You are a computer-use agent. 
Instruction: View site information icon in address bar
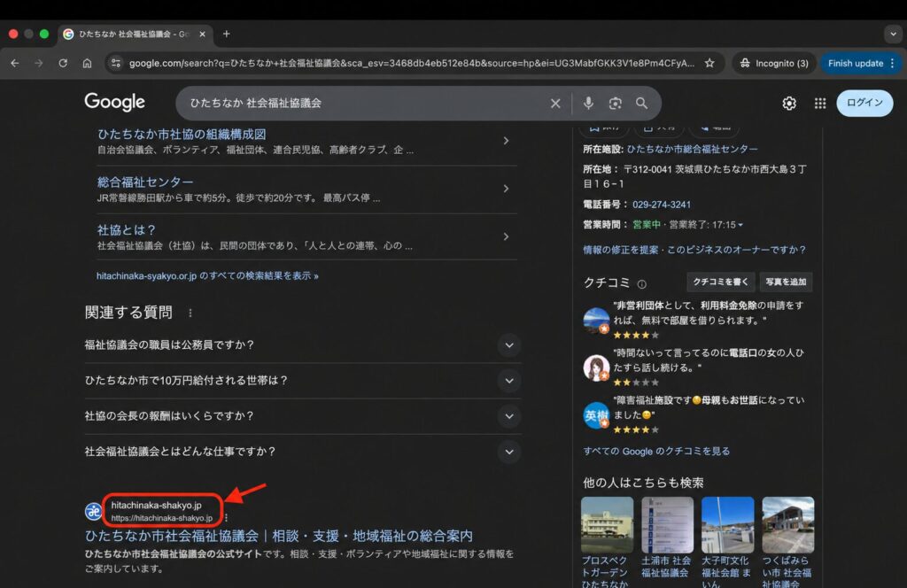tap(116, 63)
